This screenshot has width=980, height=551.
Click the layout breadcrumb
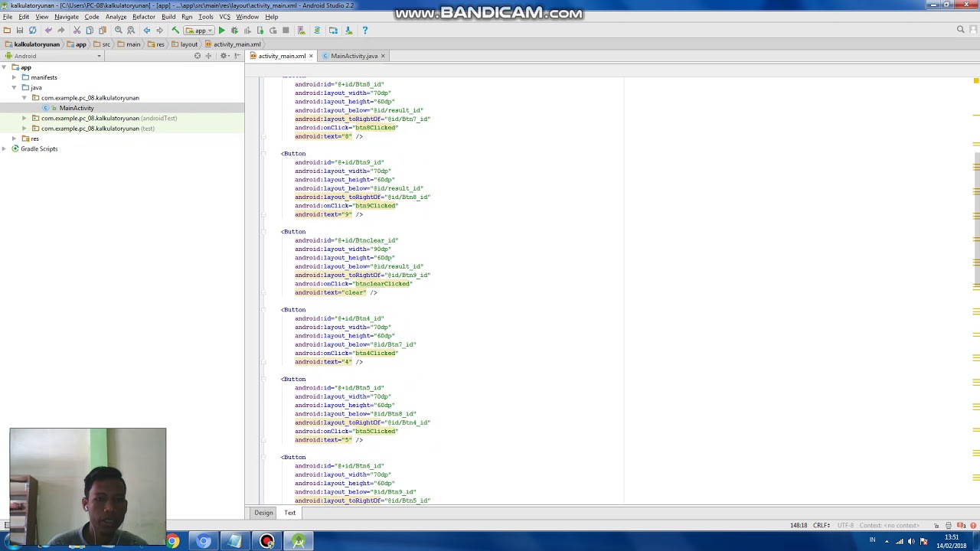click(185, 44)
